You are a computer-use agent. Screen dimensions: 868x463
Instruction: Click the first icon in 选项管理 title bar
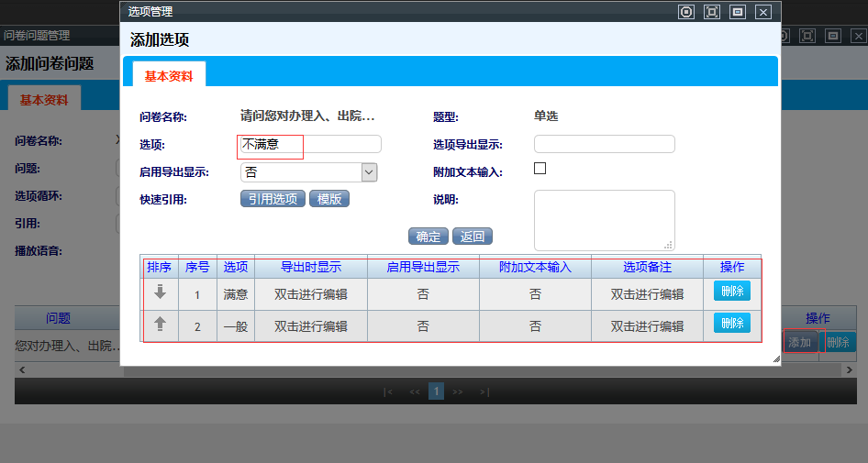[686, 12]
